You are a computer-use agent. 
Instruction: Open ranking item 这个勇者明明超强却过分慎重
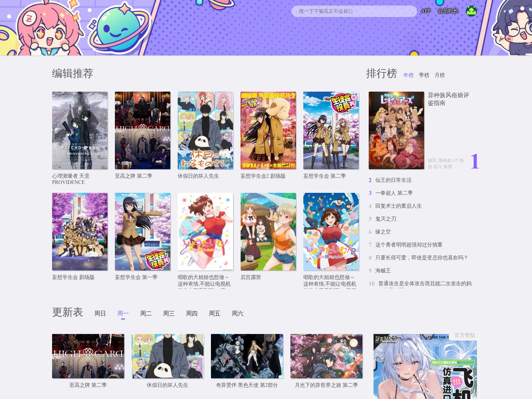[409, 245]
